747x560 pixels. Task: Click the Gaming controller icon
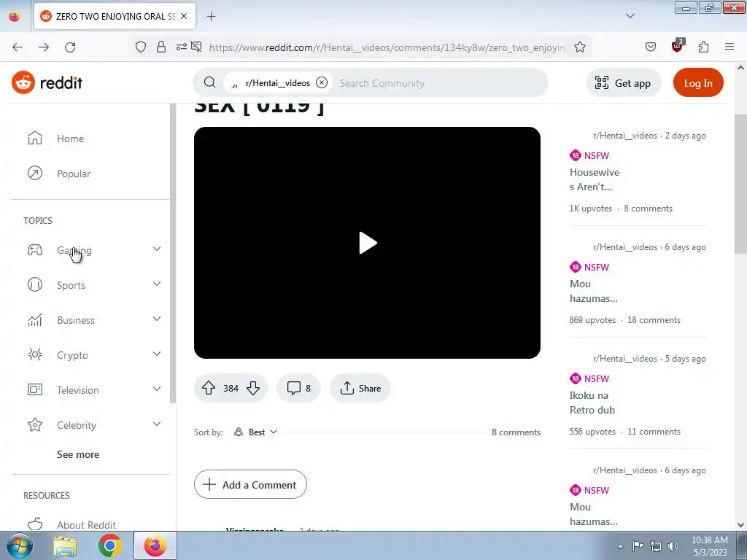35,250
